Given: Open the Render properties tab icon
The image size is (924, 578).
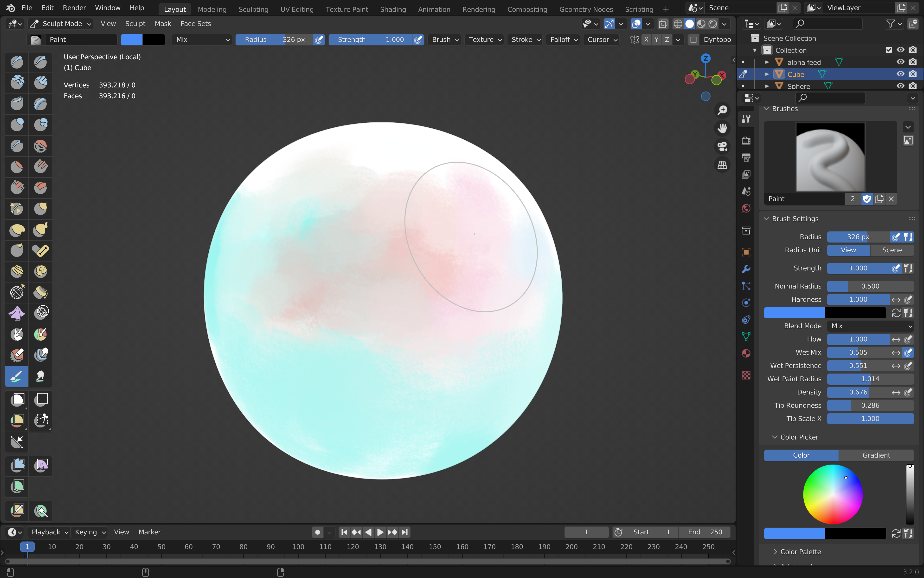Looking at the screenshot, I should coord(746,140).
